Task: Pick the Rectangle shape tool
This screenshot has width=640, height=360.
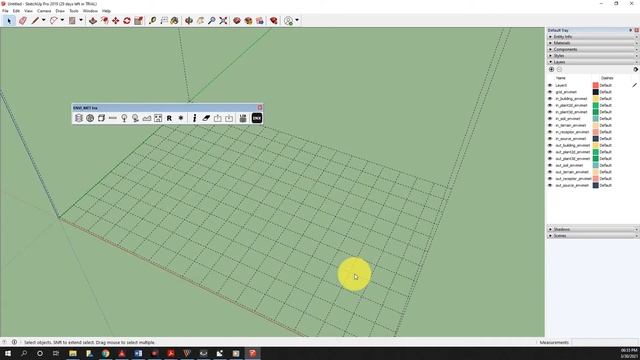Action: pos(72,20)
